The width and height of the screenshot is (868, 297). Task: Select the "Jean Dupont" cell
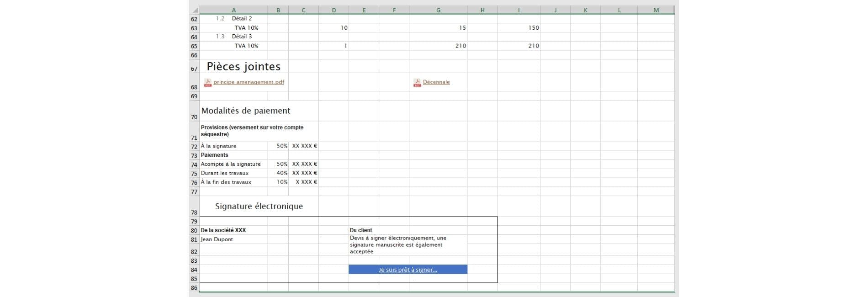point(234,239)
